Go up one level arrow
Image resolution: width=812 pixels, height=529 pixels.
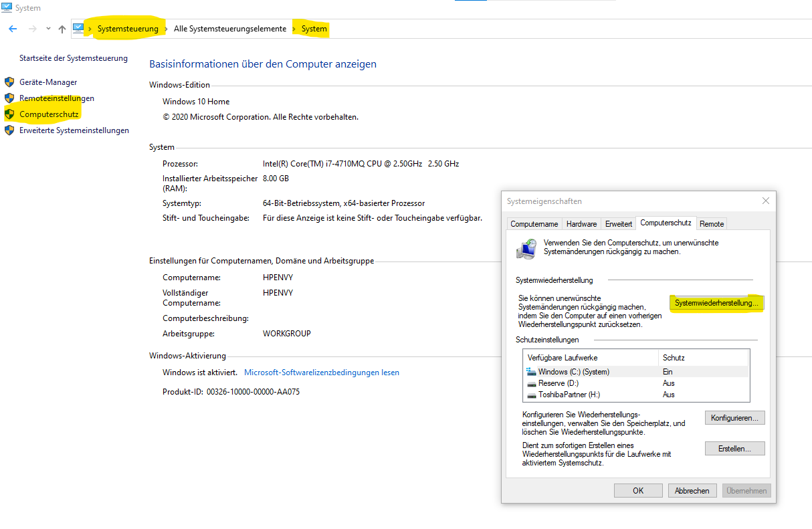[62, 29]
